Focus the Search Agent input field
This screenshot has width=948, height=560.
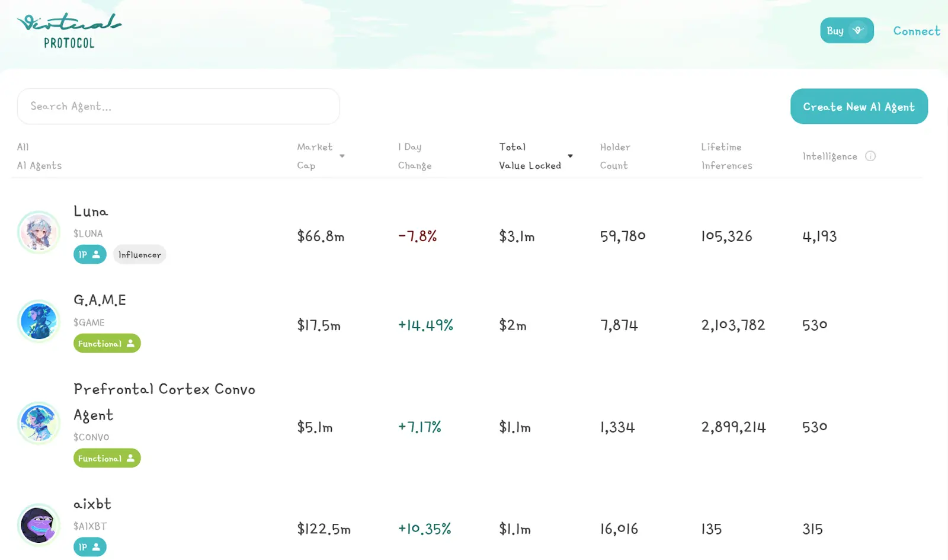click(x=178, y=106)
